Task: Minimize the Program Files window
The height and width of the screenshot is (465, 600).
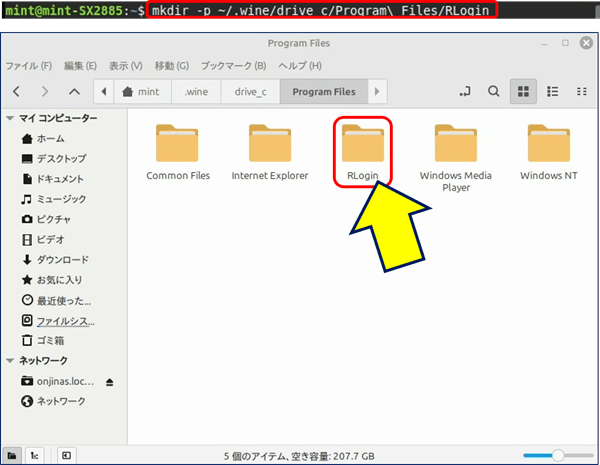Action: pyautogui.click(x=544, y=43)
